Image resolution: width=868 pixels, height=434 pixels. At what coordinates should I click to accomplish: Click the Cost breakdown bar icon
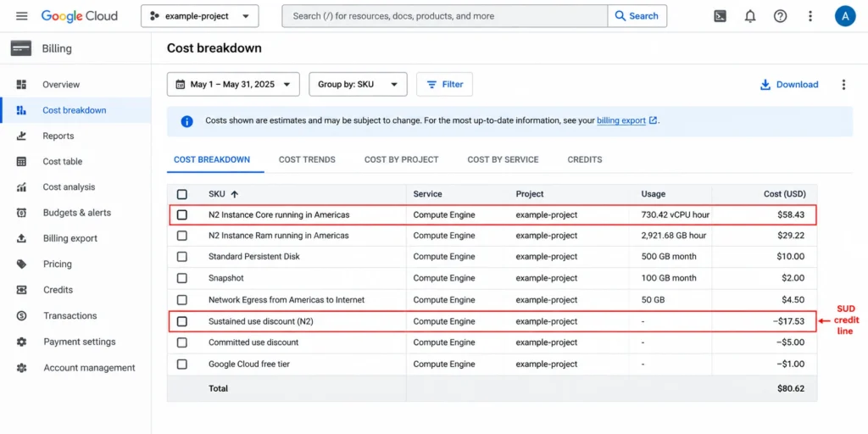(21, 110)
